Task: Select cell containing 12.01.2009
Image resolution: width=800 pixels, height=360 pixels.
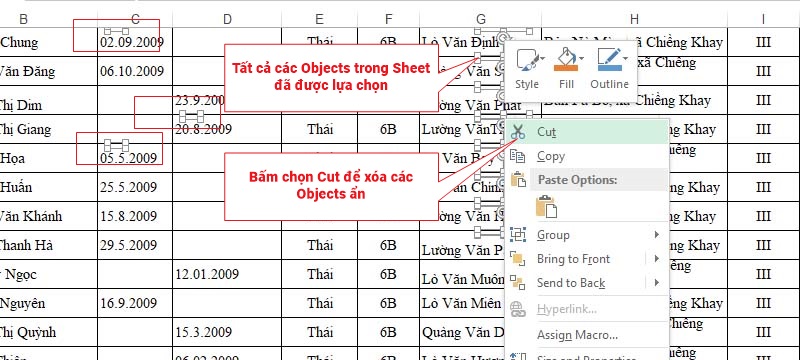Action: (x=227, y=274)
